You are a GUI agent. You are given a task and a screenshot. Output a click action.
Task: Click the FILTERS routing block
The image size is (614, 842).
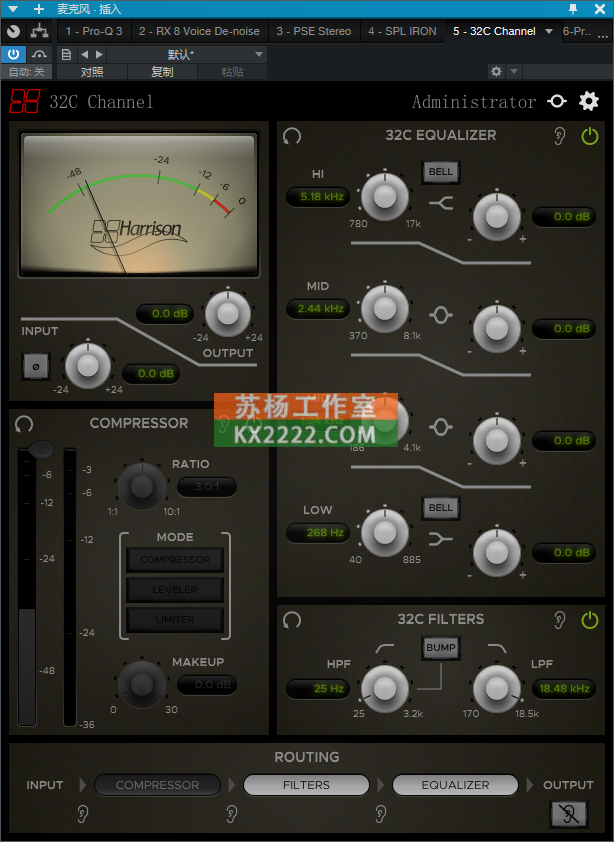pos(306,785)
